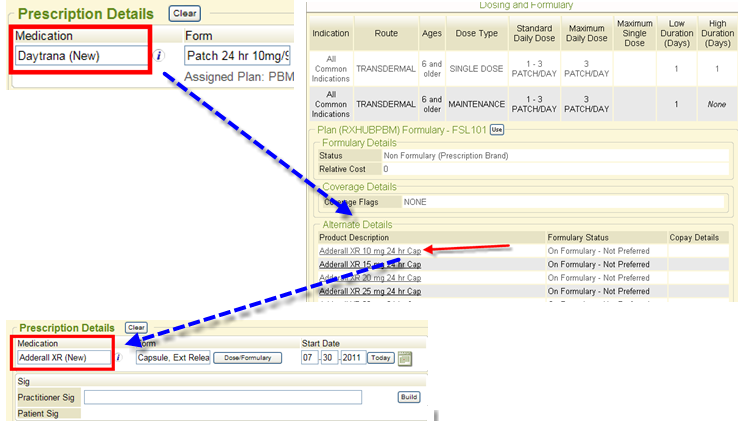Click the Build button for Practitioner Sig
740x421 pixels.
pyautogui.click(x=409, y=397)
